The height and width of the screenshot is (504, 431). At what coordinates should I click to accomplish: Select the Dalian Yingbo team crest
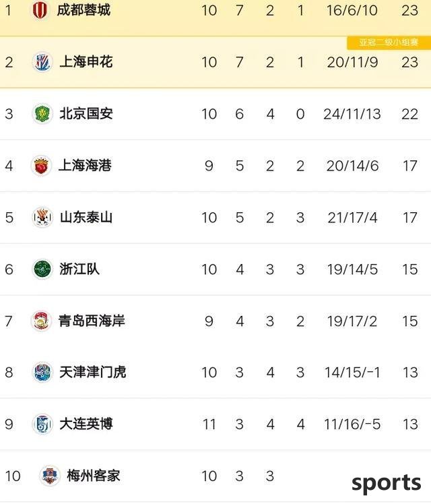42,424
